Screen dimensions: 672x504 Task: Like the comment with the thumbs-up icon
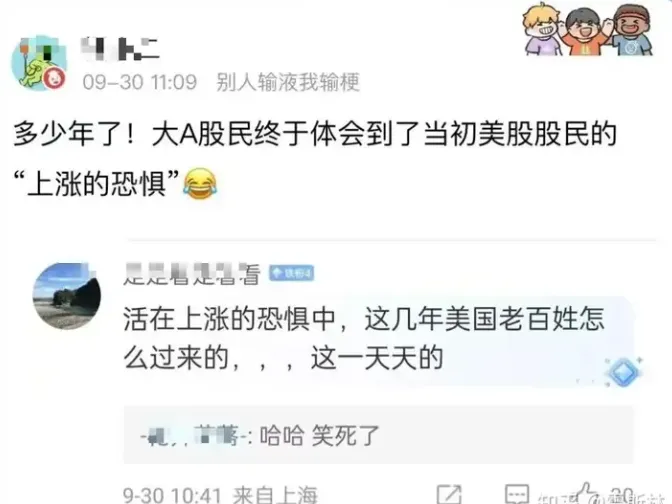tap(585, 493)
